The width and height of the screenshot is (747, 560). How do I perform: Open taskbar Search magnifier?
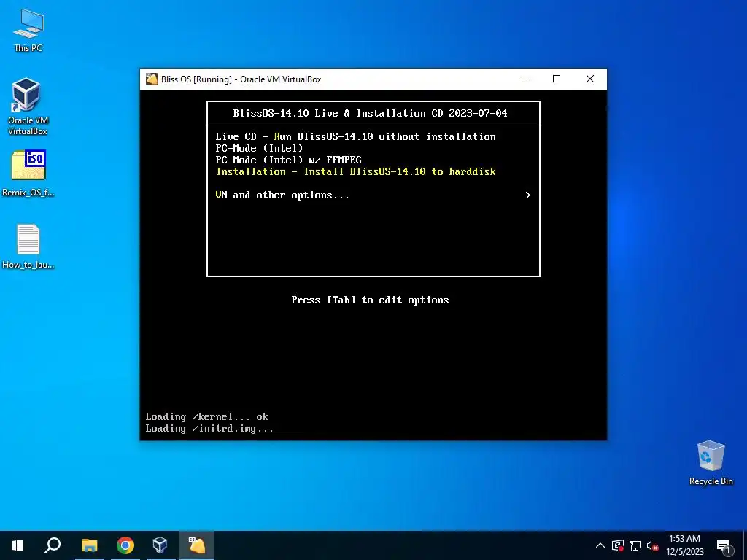(x=53, y=545)
